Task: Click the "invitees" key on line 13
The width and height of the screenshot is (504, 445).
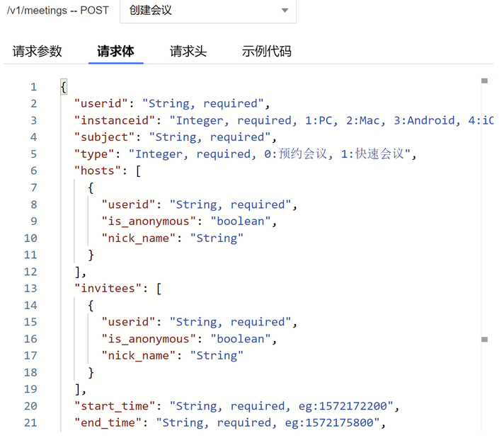Action: pyautogui.click(x=108, y=288)
